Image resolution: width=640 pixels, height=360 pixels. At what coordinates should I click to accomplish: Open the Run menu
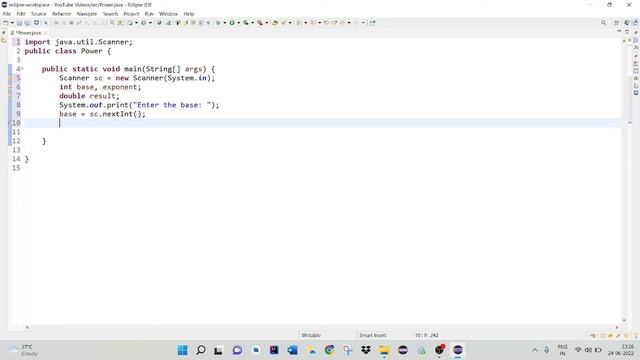pos(149,14)
